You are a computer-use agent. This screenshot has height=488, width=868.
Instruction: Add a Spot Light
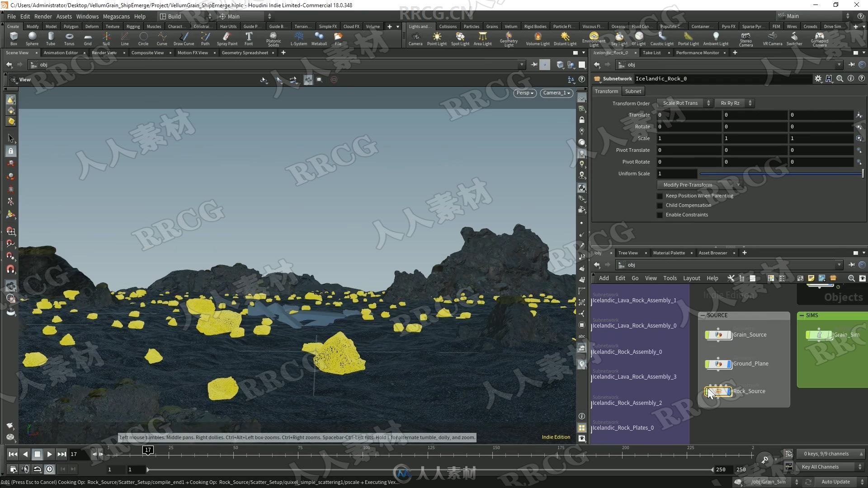coord(460,38)
